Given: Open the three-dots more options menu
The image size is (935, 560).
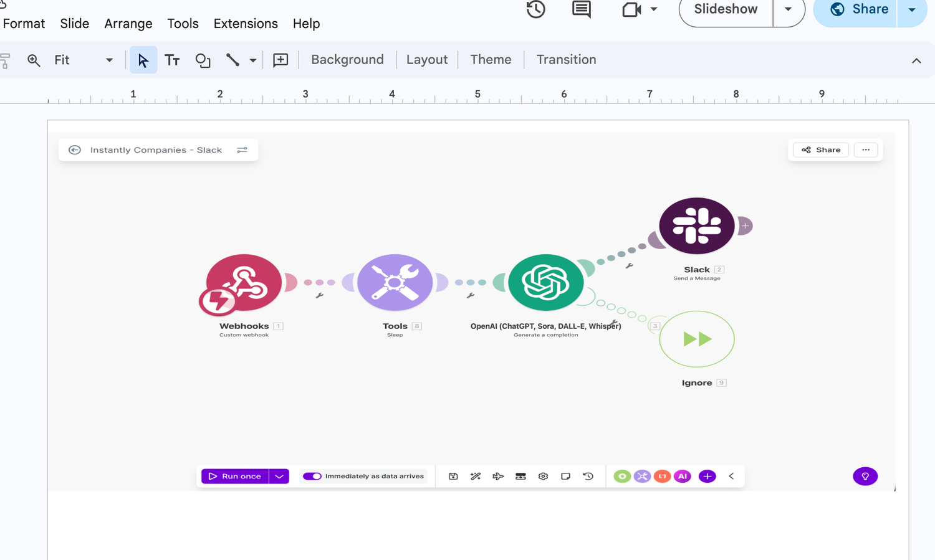Looking at the screenshot, I should click(x=866, y=150).
